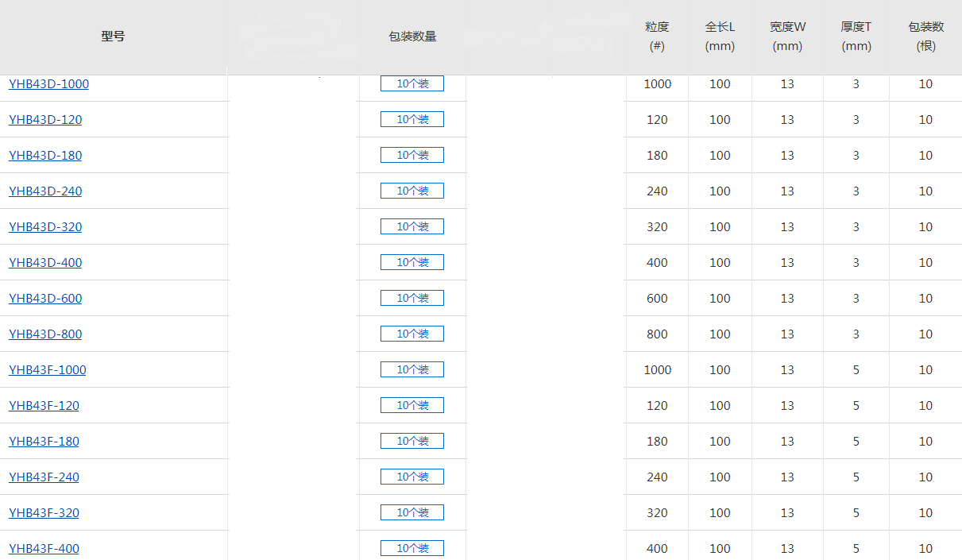Click width value 13 in YHB43F-240 row
The image size is (962, 560).
coord(787,477)
